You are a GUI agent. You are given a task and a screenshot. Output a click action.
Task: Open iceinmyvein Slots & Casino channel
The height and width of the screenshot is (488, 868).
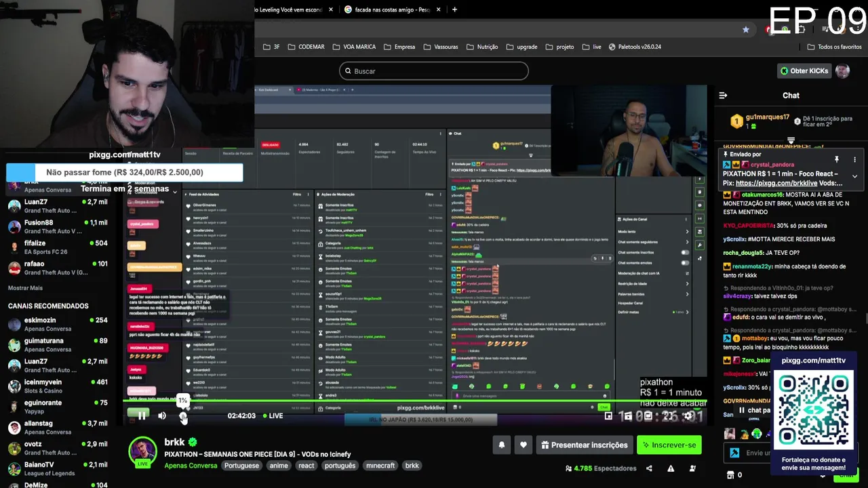click(58, 386)
